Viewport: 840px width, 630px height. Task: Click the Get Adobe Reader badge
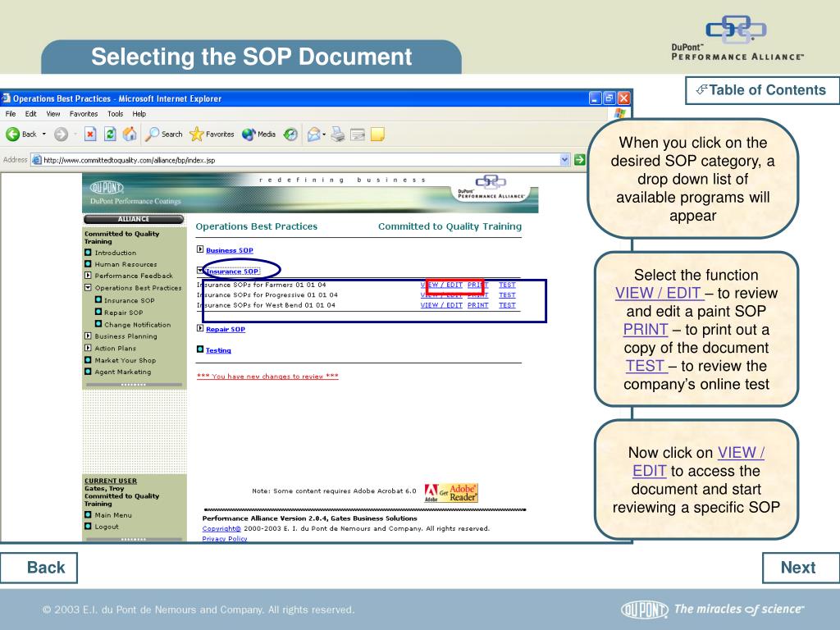click(451, 493)
